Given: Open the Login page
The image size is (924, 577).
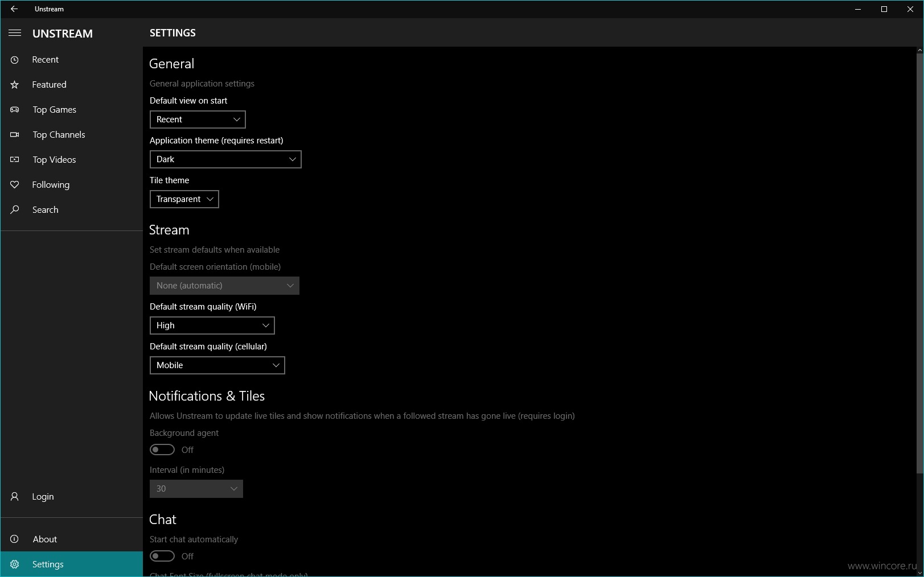Looking at the screenshot, I should click(x=71, y=497).
